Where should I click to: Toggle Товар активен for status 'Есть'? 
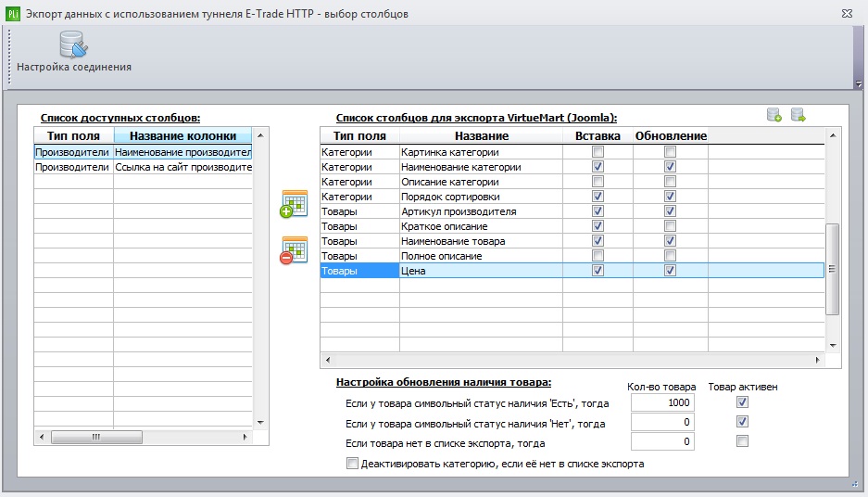pos(742,402)
